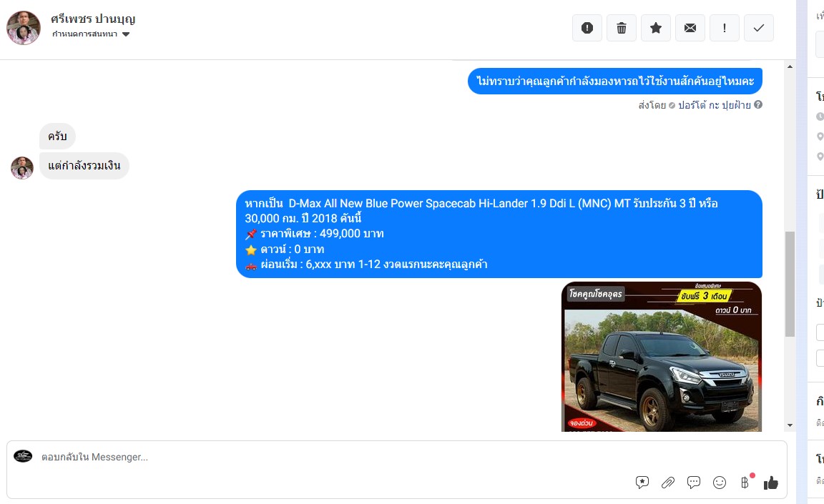This screenshot has width=824, height=504.
Task: Click customer avatar next to แต่กำลังรวมเงิน
Action: coord(22,168)
